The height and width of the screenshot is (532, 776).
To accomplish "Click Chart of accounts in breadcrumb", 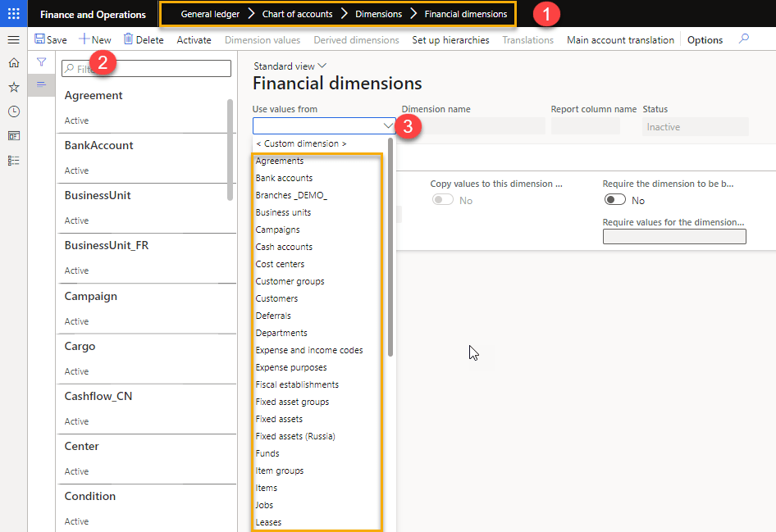I will click(x=297, y=14).
